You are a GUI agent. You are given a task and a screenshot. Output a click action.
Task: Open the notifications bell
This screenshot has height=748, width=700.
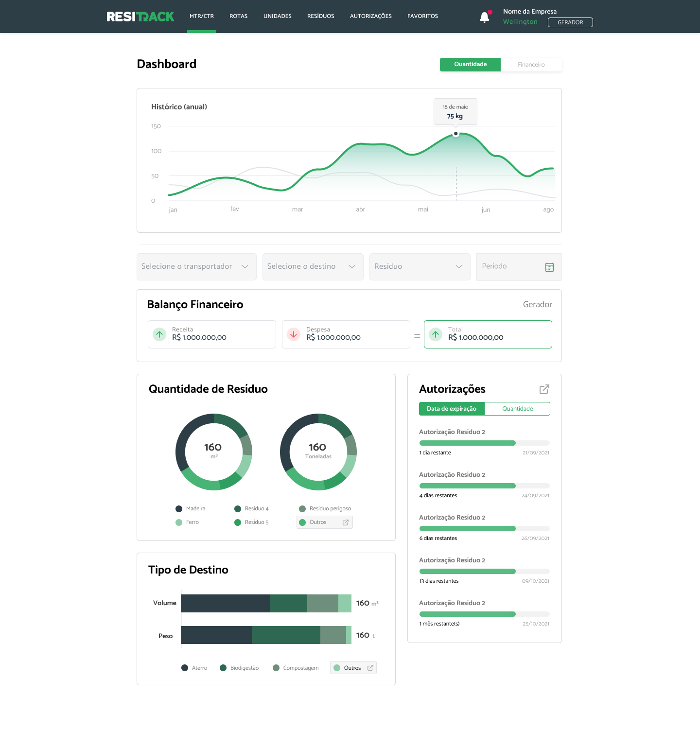click(x=484, y=17)
